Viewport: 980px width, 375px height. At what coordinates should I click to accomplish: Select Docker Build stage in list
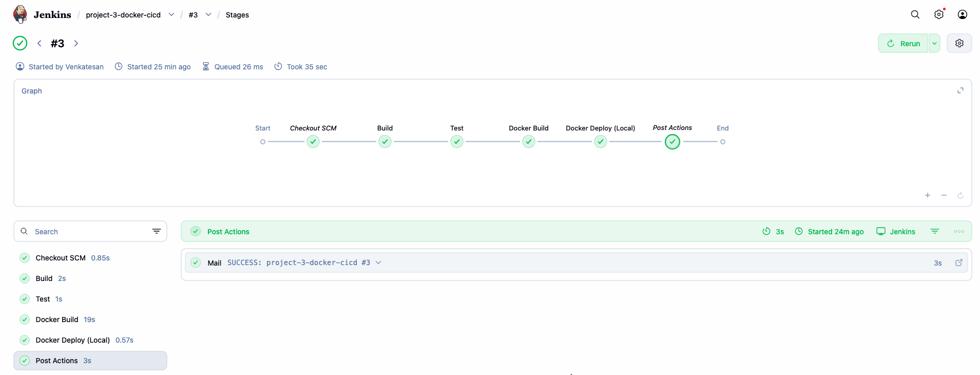coord(90,320)
